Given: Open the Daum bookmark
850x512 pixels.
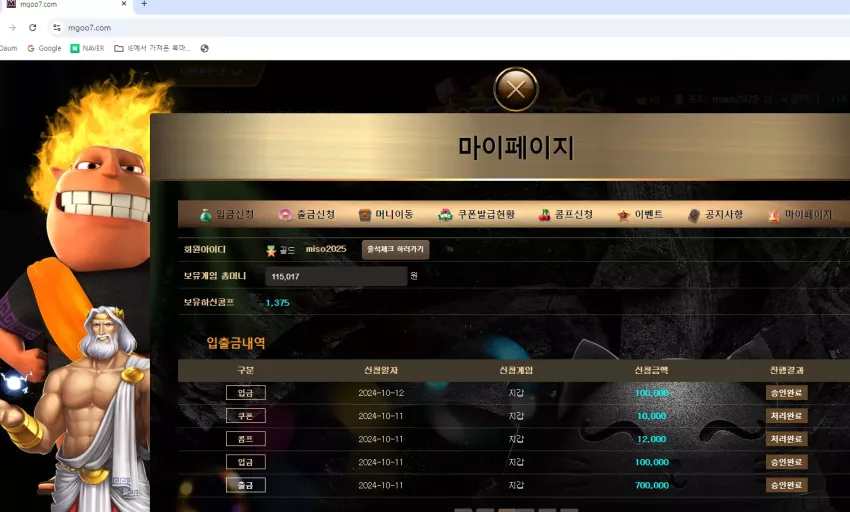Looking at the screenshot, I should coord(8,48).
